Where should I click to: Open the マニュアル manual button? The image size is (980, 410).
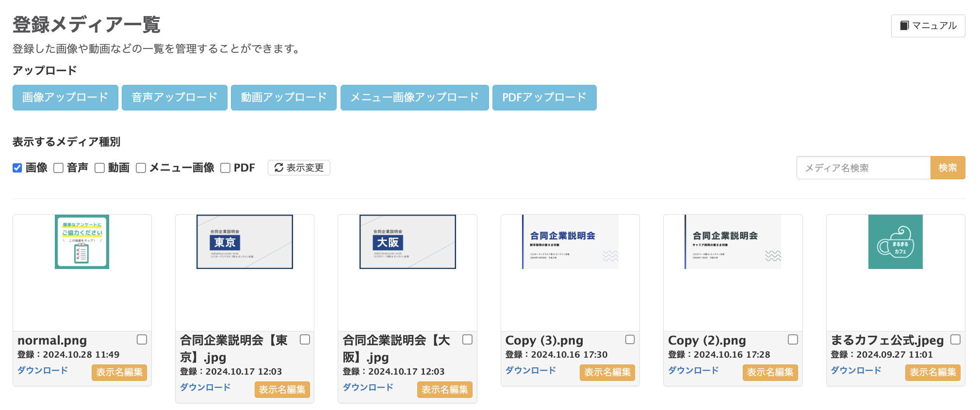[928, 26]
